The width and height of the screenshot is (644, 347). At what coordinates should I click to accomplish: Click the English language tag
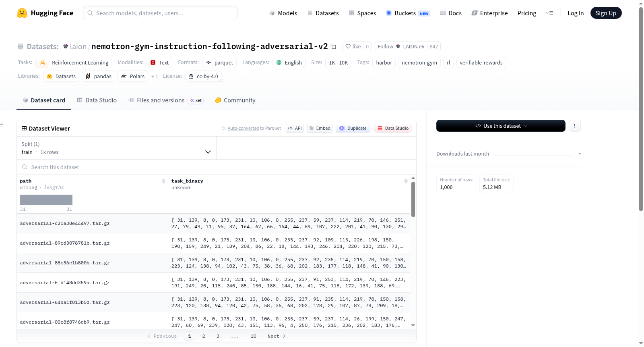pyautogui.click(x=289, y=62)
